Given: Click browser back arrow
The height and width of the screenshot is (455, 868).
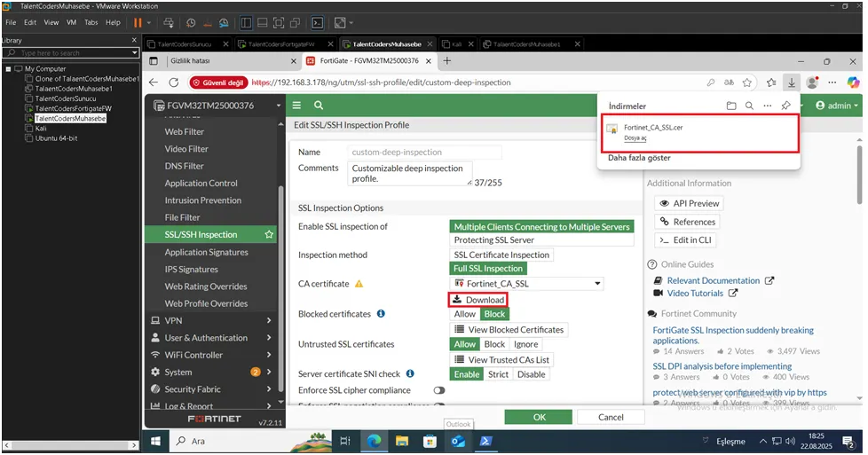Looking at the screenshot, I should 154,82.
